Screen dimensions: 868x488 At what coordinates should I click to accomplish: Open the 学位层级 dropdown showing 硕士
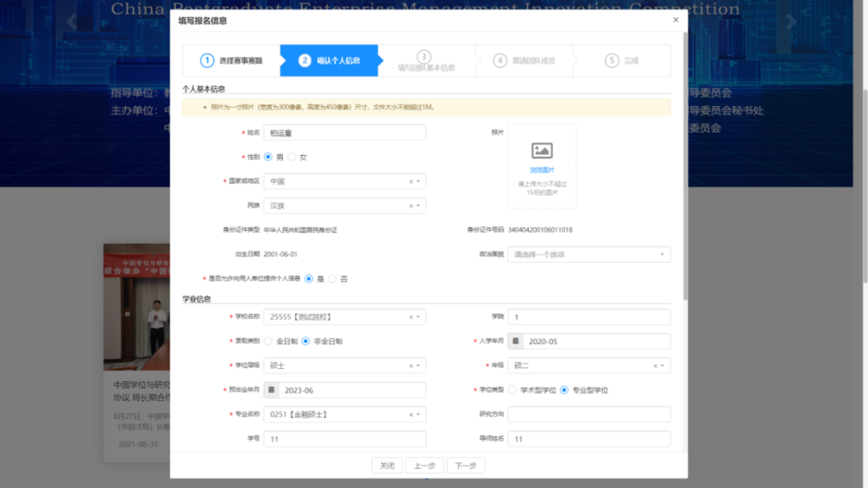point(344,366)
